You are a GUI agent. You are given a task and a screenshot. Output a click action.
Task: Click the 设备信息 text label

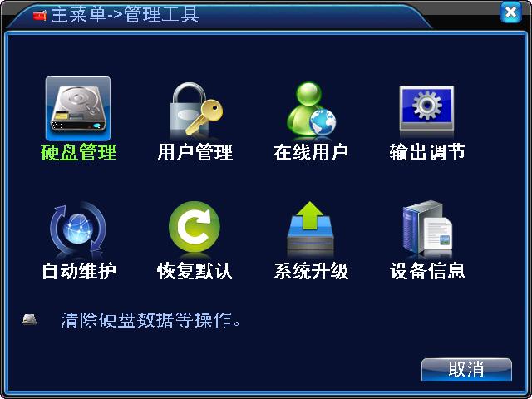[x=426, y=271]
